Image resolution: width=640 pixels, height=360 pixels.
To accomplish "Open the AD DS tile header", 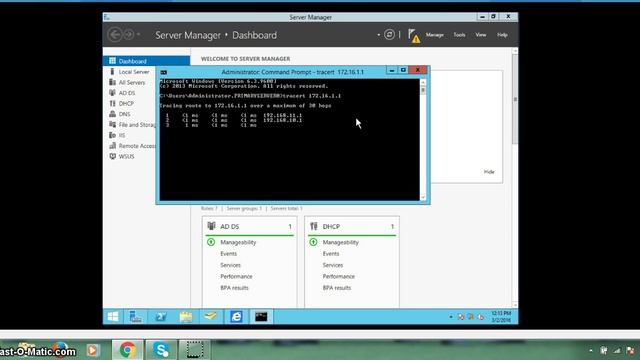I will [x=249, y=227].
